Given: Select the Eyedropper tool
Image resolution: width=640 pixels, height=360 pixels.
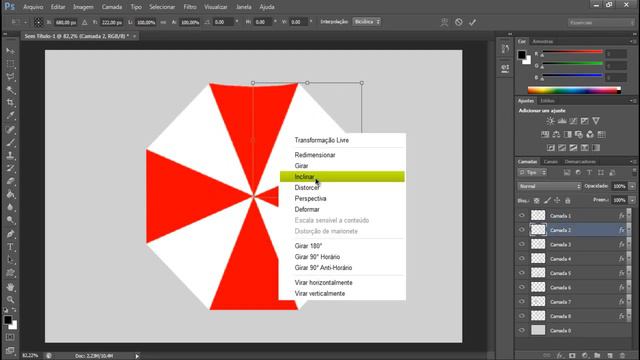Looking at the screenshot, I should [10, 116].
